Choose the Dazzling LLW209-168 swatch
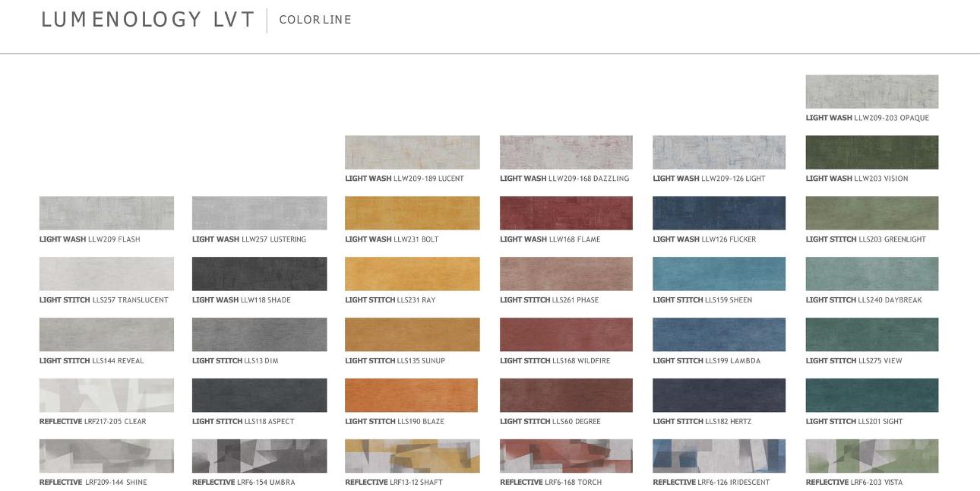Viewport: 980px width, 491px height. [x=566, y=152]
